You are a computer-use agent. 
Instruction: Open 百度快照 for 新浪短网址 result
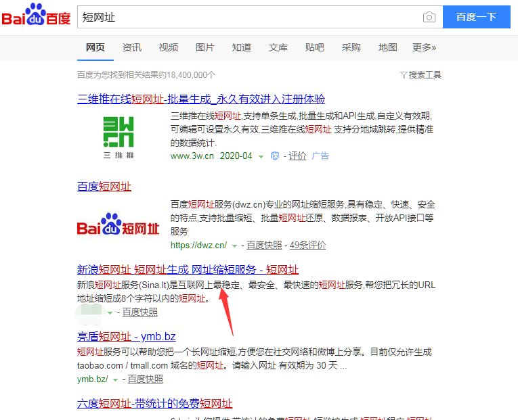139,312
